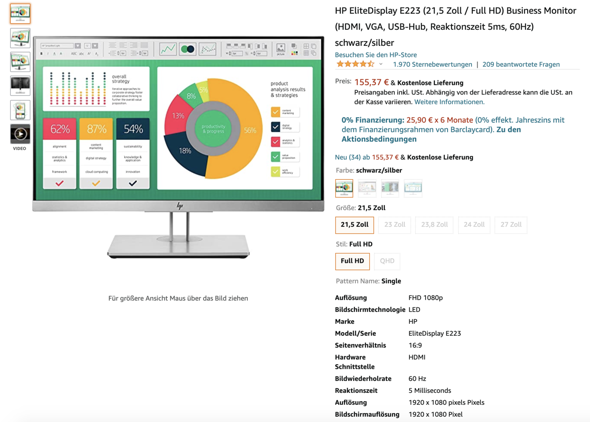Select the 24 Zoll size option
This screenshot has width=590, height=422.
click(x=474, y=225)
